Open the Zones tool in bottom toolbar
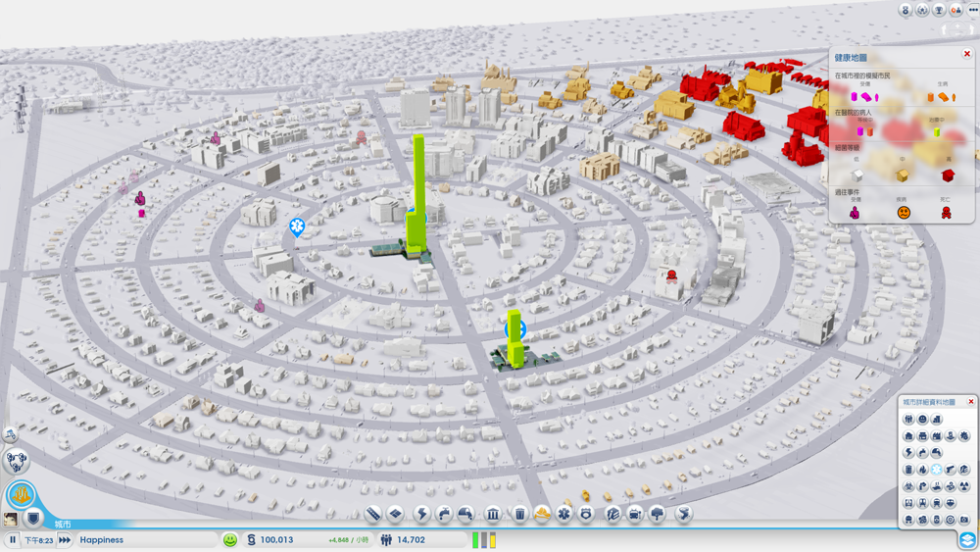 395,514
